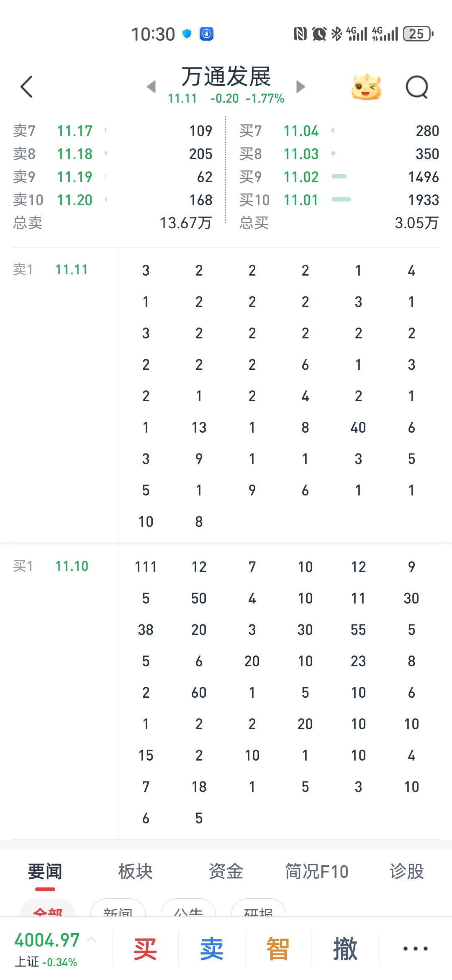Tap the 卖1 price 11.11
The width and height of the screenshot is (452, 980).
point(72,270)
